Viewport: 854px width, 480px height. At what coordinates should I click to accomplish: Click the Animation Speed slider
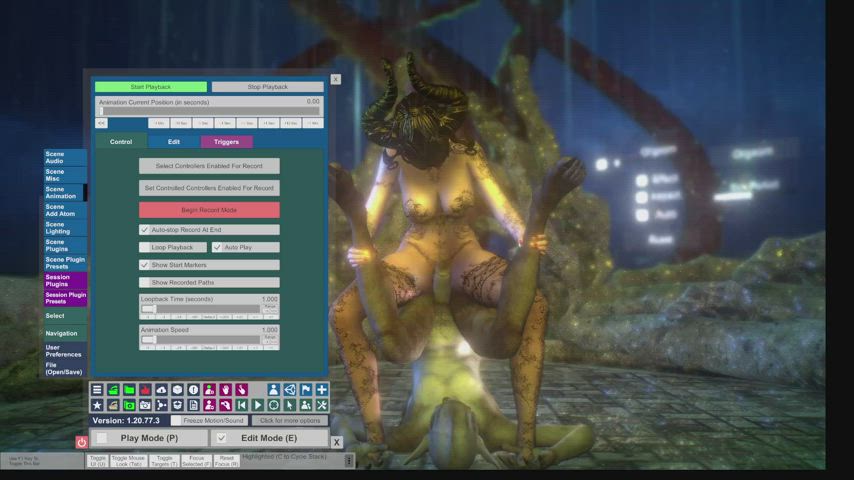coord(200,339)
